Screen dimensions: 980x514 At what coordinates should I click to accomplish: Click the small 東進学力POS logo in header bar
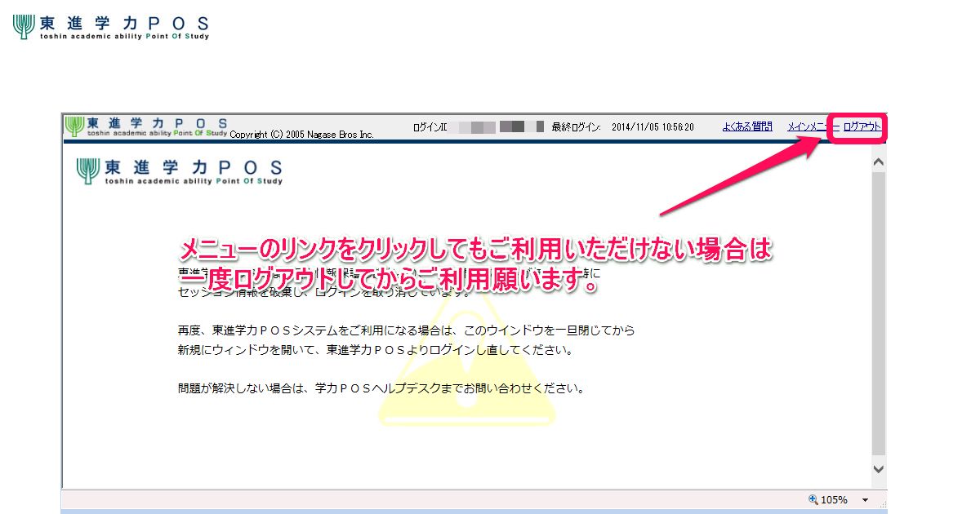[x=146, y=126]
